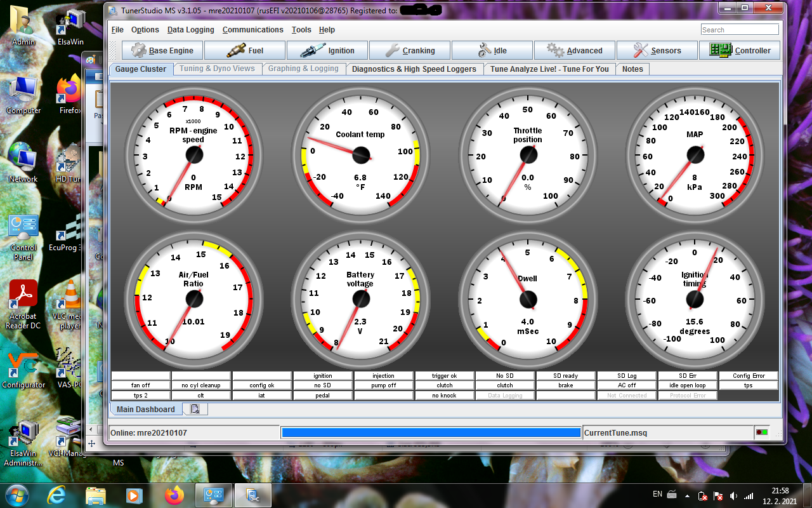Open Internet Explorer from taskbar

pos(56,495)
